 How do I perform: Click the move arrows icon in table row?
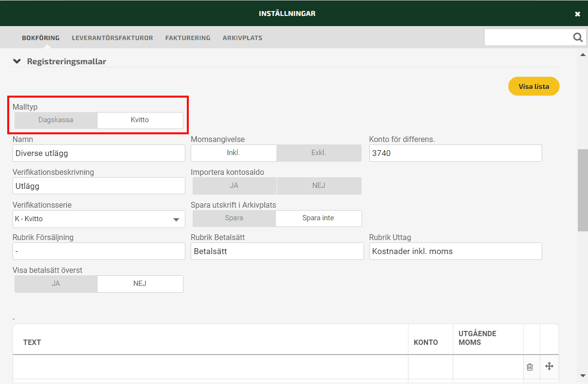(549, 367)
